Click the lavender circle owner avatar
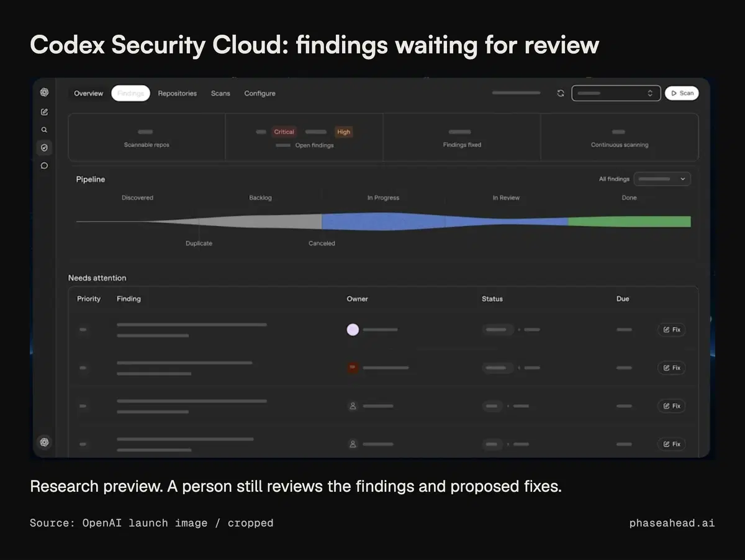Screen dimensions: 745x560 point(353,330)
